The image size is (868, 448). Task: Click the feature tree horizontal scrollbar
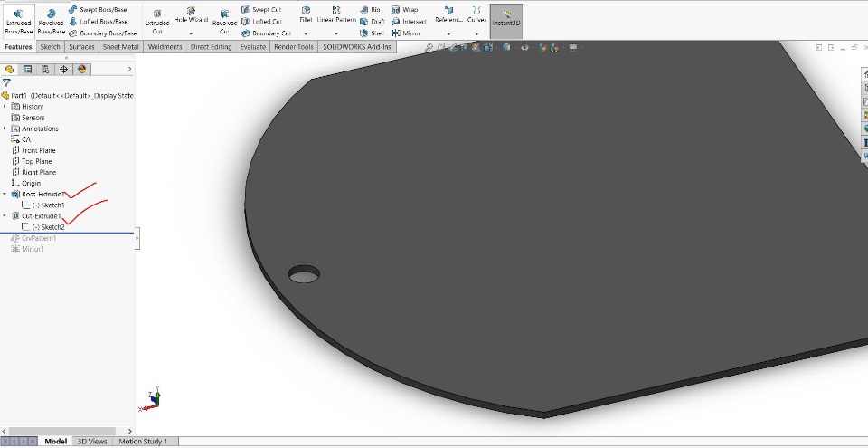62,431
